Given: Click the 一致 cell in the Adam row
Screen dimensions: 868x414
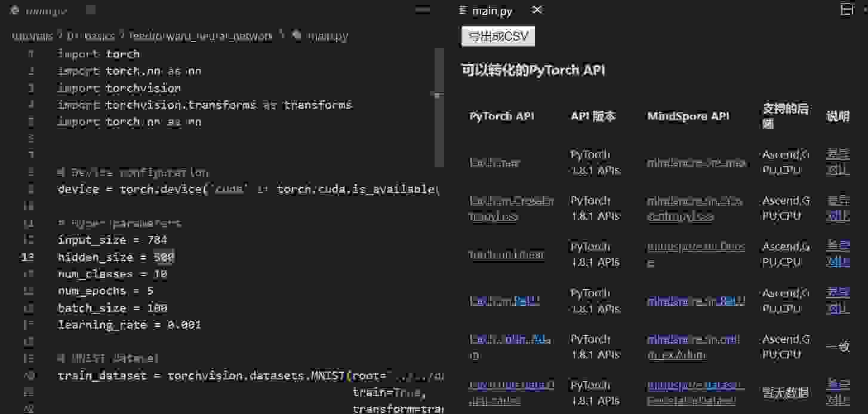Looking at the screenshot, I should point(838,346).
